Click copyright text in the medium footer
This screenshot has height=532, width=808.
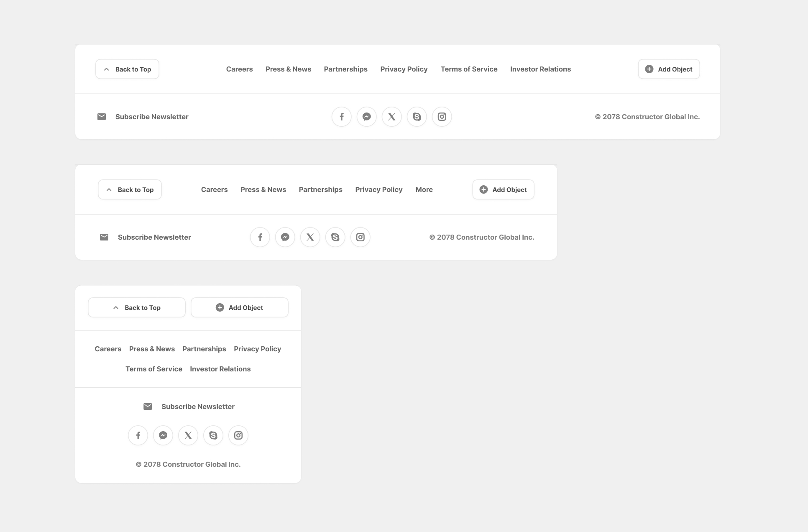(x=482, y=237)
